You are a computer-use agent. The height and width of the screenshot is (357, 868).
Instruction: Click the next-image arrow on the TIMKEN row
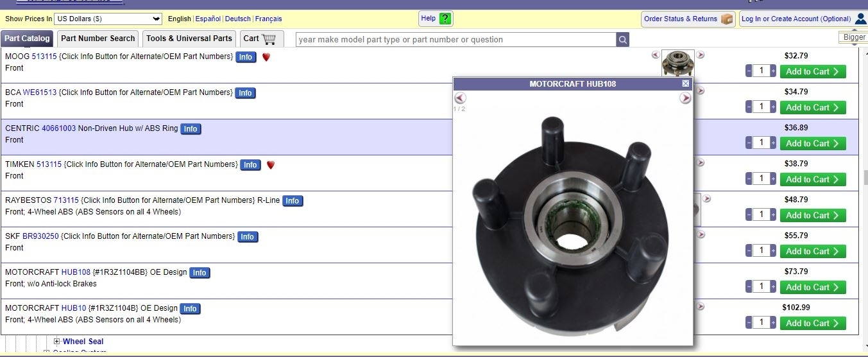(x=701, y=163)
